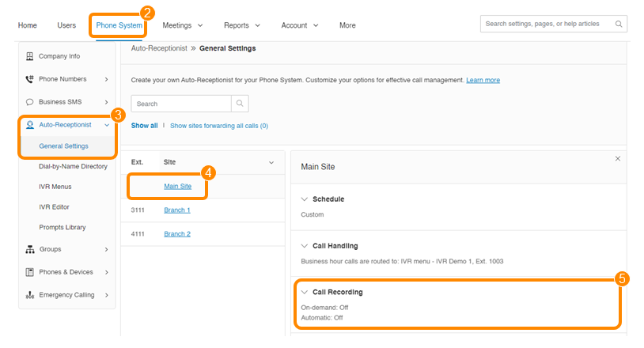The height and width of the screenshot is (348, 644).
Task: Collapse the Schedule section
Action: pos(305,199)
